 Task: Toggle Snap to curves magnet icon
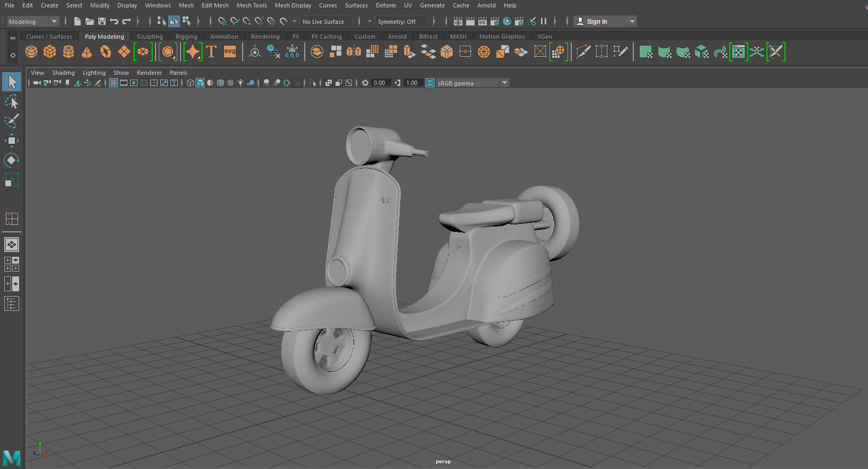pos(235,21)
